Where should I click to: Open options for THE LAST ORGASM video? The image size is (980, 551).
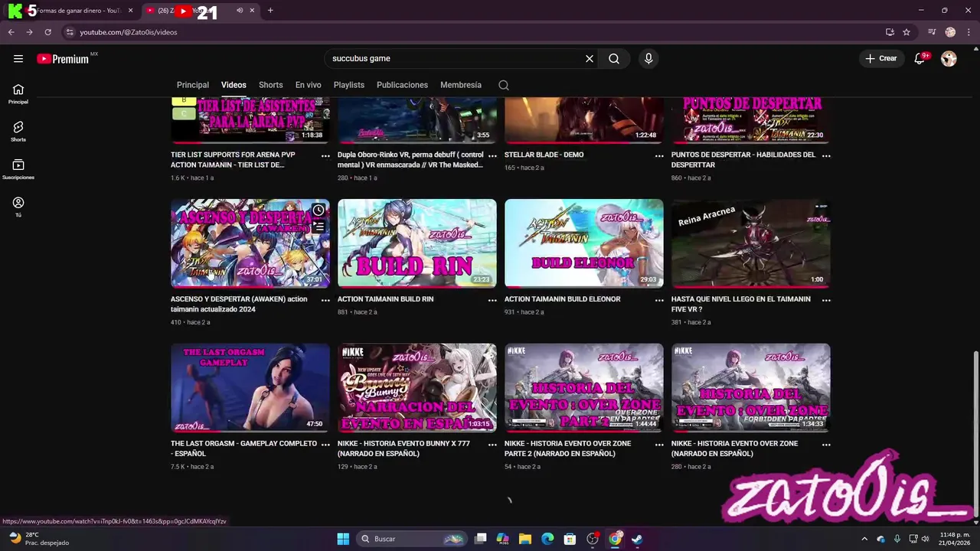coord(325,445)
